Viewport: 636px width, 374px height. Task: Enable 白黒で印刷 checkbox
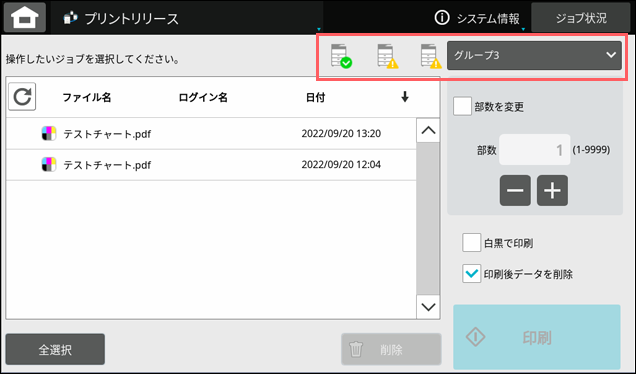471,243
